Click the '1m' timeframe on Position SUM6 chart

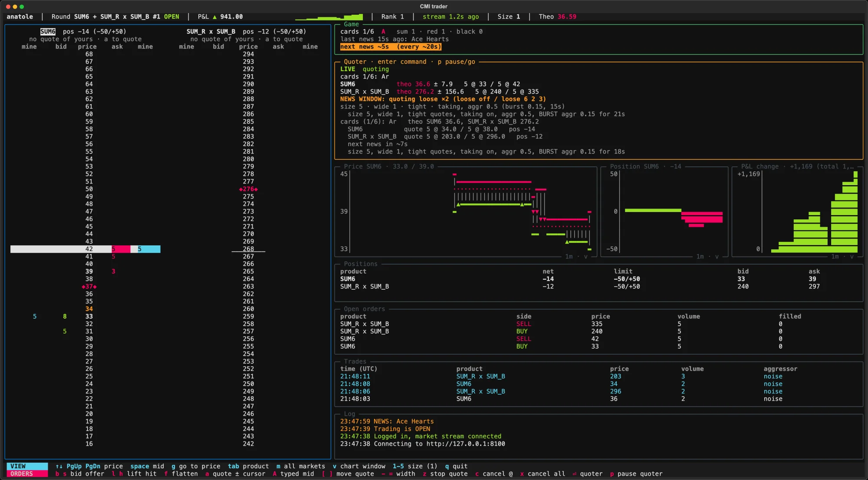point(700,257)
